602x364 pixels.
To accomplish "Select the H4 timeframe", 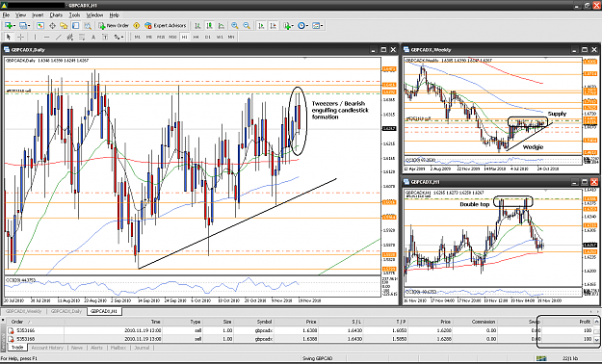I will (x=196, y=37).
